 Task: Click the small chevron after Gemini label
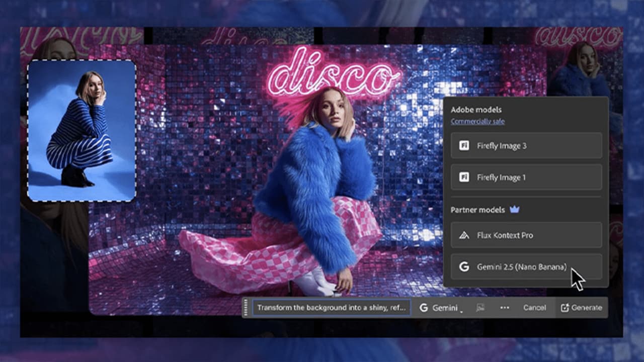461,310
